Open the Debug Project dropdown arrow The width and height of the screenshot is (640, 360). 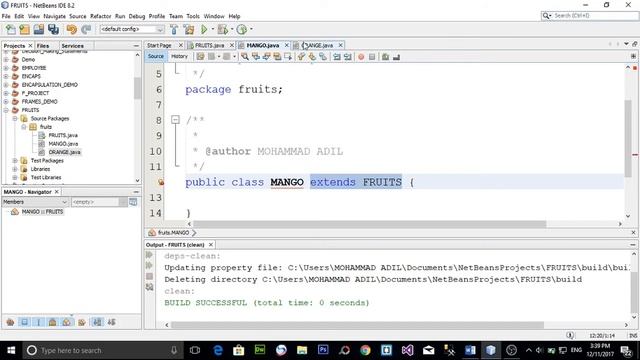tap(232, 29)
